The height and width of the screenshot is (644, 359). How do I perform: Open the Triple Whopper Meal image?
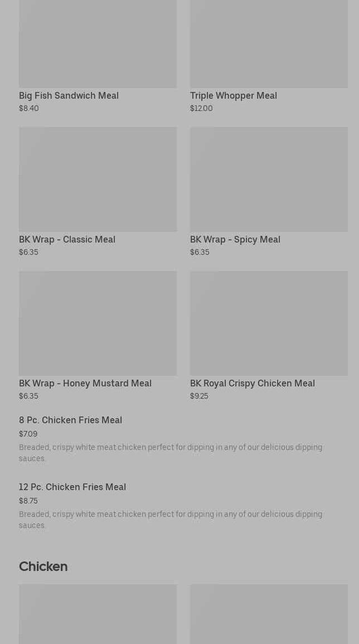269,43
